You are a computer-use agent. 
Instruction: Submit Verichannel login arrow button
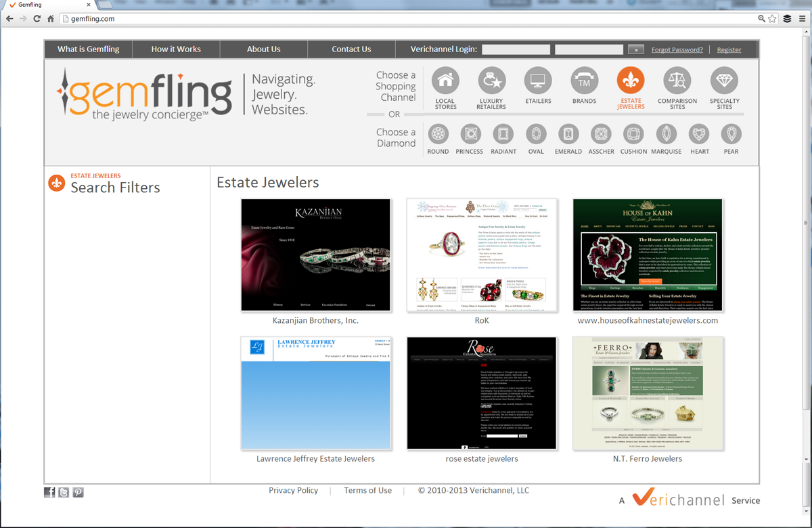636,49
